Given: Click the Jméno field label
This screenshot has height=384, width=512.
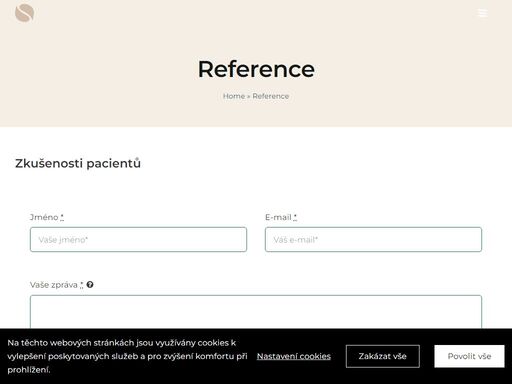Looking at the screenshot, I should point(44,217).
